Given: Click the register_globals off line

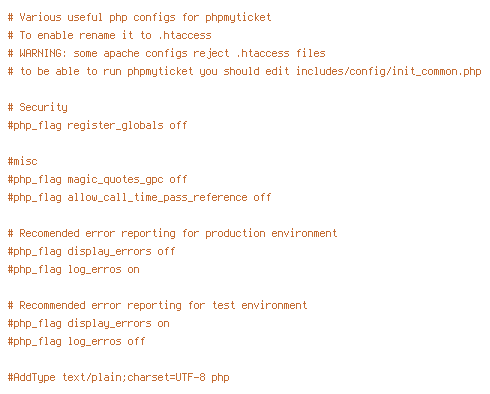Looking at the screenshot, I should pyautogui.click(x=97, y=125).
